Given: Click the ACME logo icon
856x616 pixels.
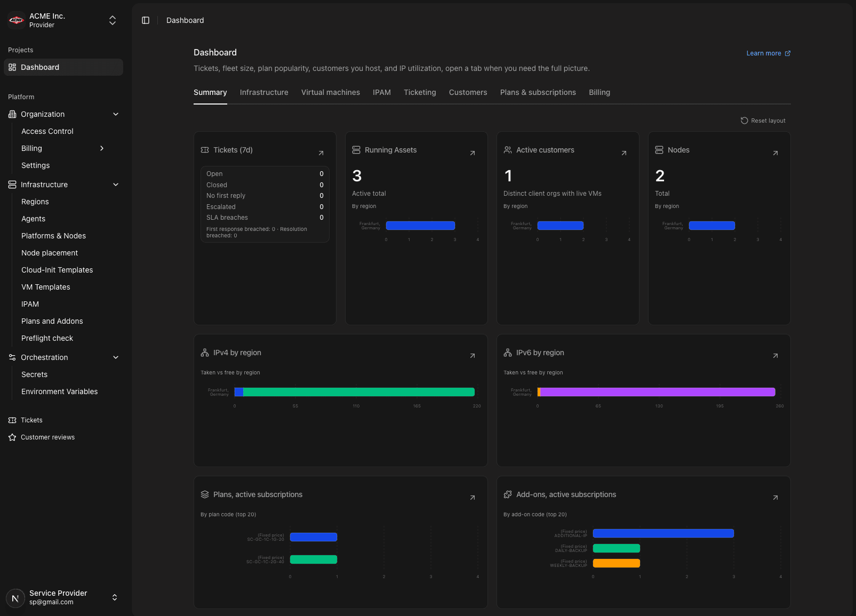Looking at the screenshot, I should (17, 20).
